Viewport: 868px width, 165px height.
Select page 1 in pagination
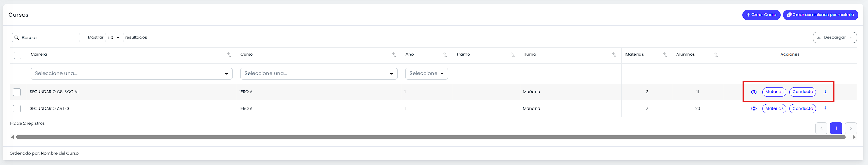836,128
